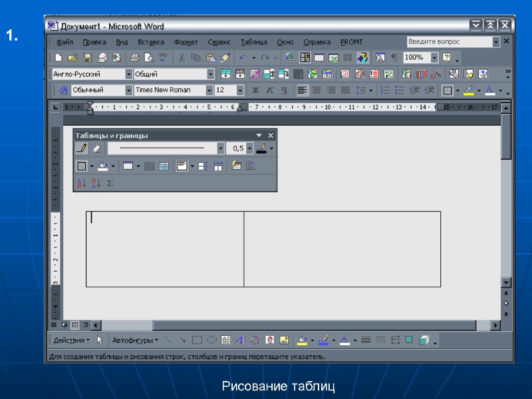This screenshot has height=399, width=532.
Task: Open the zoom 100% dropdown
Action: click(434, 58)
